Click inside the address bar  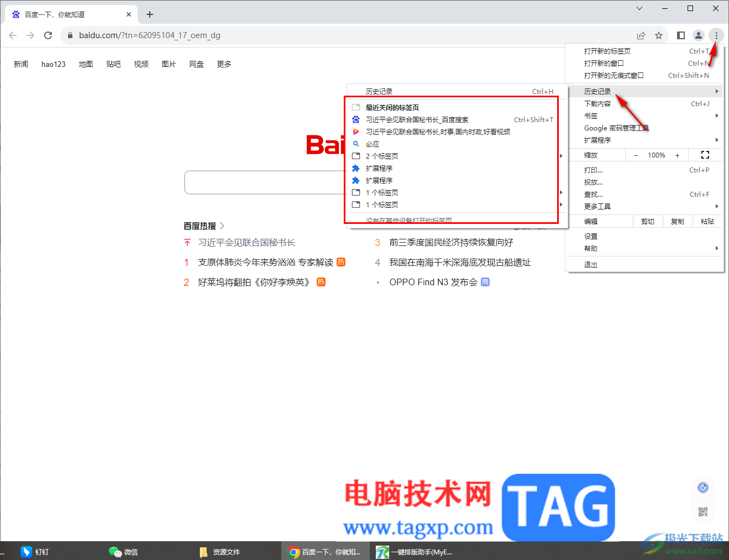[x=221, y=35]
